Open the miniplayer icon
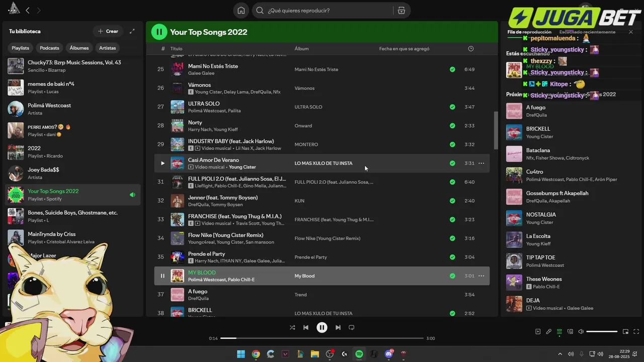This screenshot has height=362, width=644. [x=625, y=332]
